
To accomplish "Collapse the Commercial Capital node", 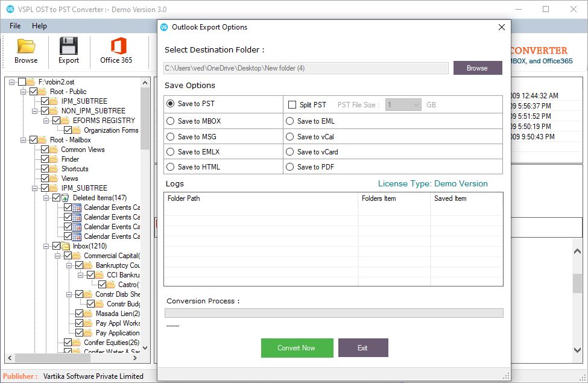I will click(x=57, y=256).
